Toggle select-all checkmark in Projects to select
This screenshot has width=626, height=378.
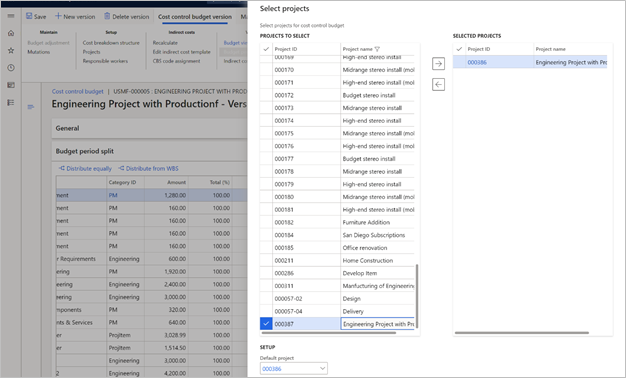pyautogui.click(x=266, y=49)
